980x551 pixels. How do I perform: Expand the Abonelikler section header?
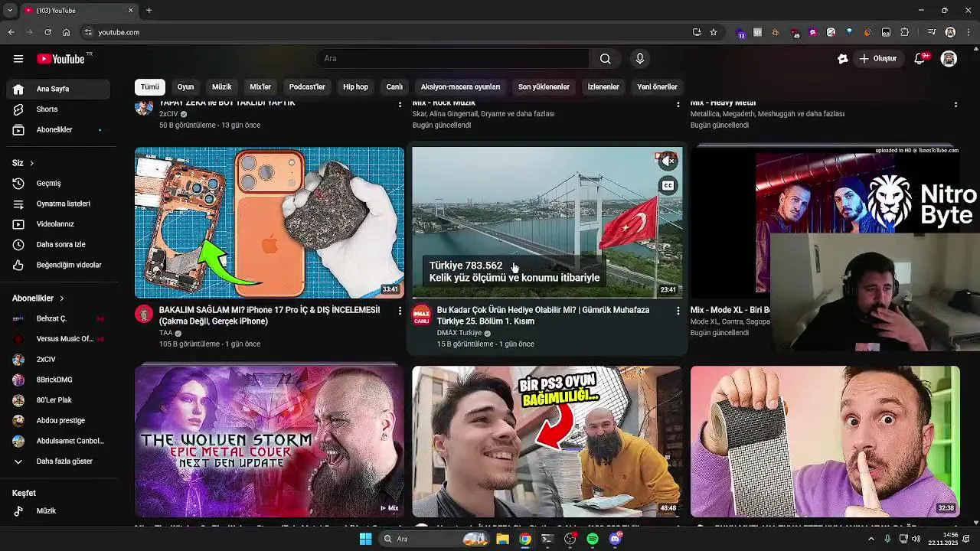click(x=38, y=298)
